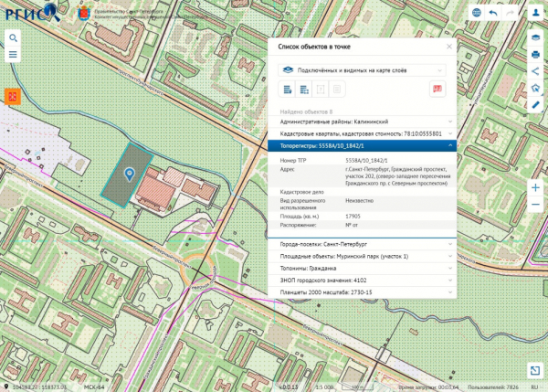
Task: Collapse the Топорегистры 5558А/10_1842/1 section
Action: click(450, 145)
